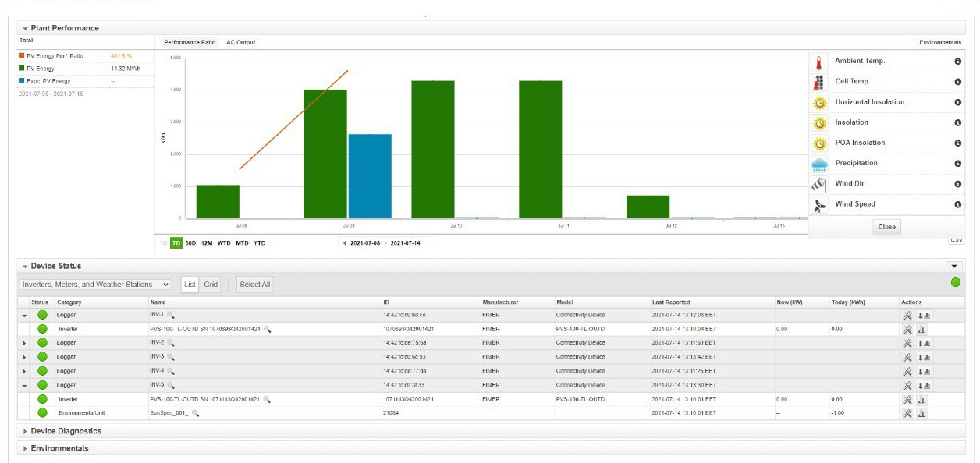Click info icon for Wind Speed
Viewport: 980px width, 463px height.
(x=957, y=204)
